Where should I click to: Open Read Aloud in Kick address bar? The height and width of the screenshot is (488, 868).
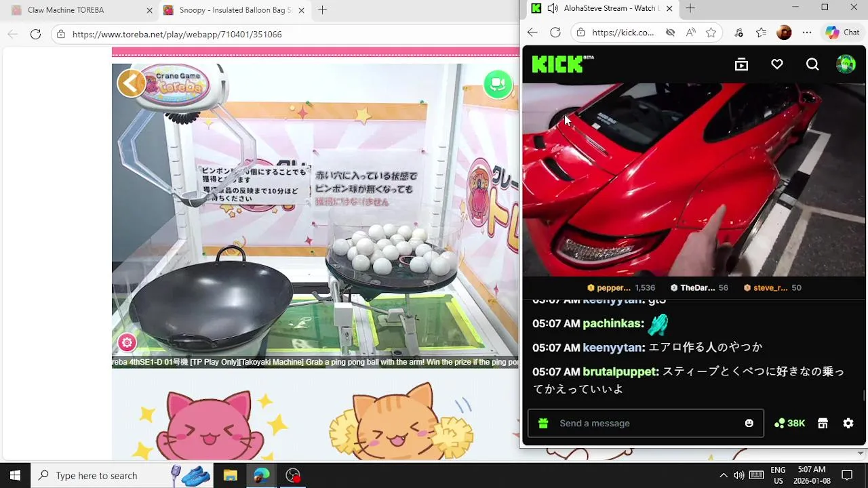pos(690,33)
